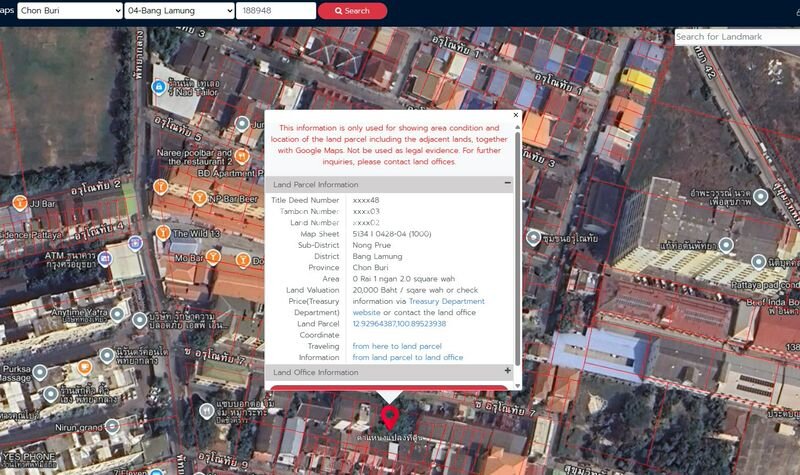The height and width of the screenshot is (475, 800).
Task: Click the Area value 0 Rai 1 ngan
Action: 404,279
